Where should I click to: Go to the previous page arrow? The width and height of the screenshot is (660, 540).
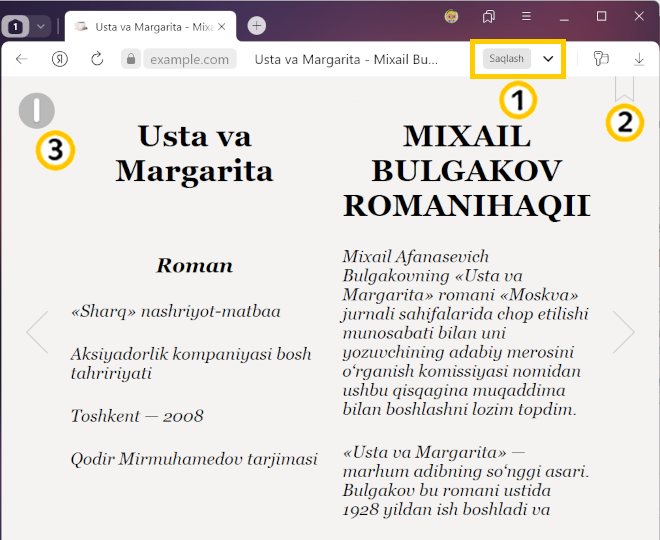tap(37, 332)
